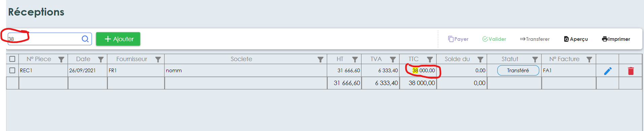Open the TVA column filter
The image size is (644, 131).
(x=393, y=59)
